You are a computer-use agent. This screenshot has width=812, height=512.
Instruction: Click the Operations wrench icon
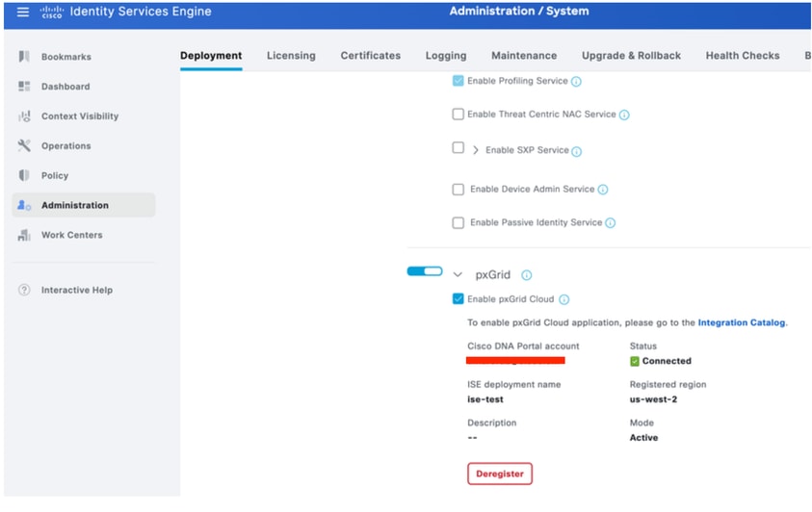point(24,145)
